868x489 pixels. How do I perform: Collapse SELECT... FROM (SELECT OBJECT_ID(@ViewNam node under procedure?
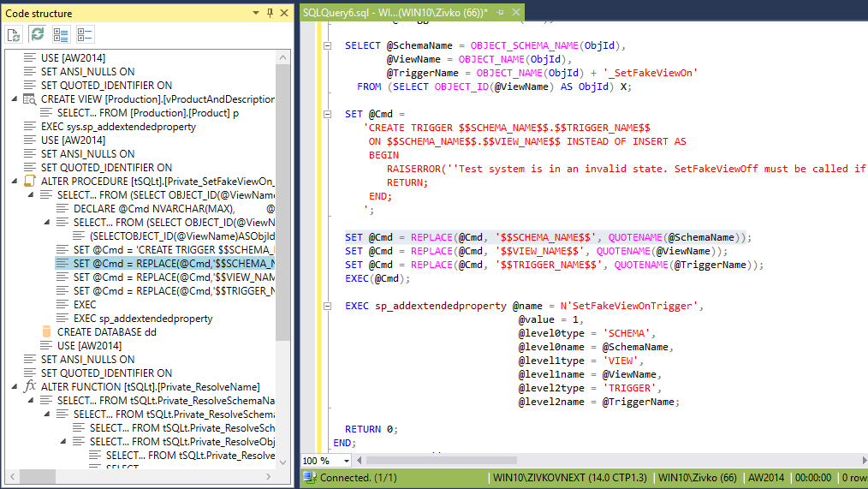(31, 195)
